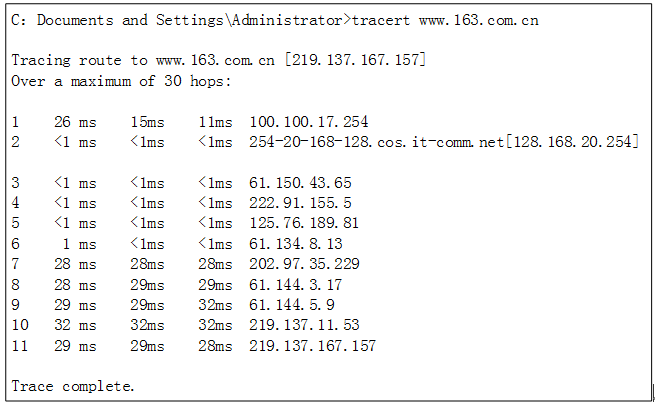This screenshot has height=406, width=655.
Task: Click hop 9 address 61.144.5.9
Action: (292, 305)
